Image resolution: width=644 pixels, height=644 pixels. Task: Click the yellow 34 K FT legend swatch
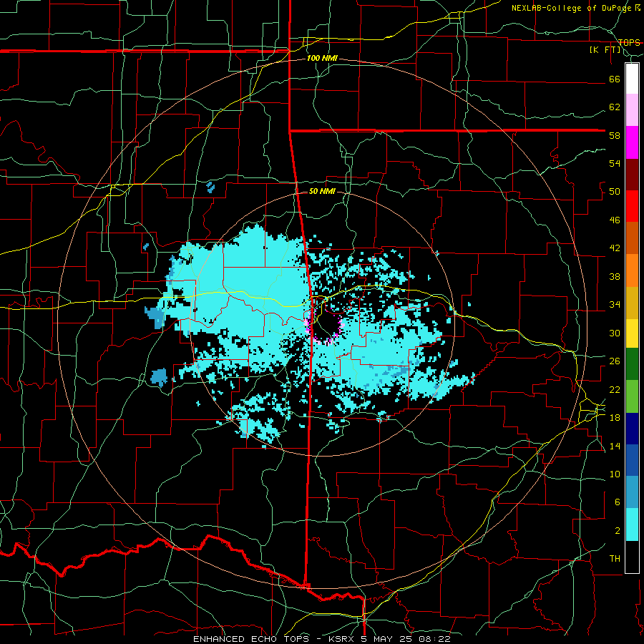pyautogui.click(x=632, y=333)
